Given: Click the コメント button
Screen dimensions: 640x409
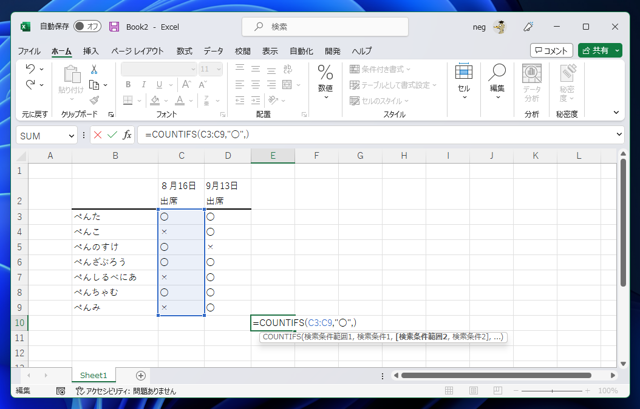Looking at the screenshot, I should point(551,51).
